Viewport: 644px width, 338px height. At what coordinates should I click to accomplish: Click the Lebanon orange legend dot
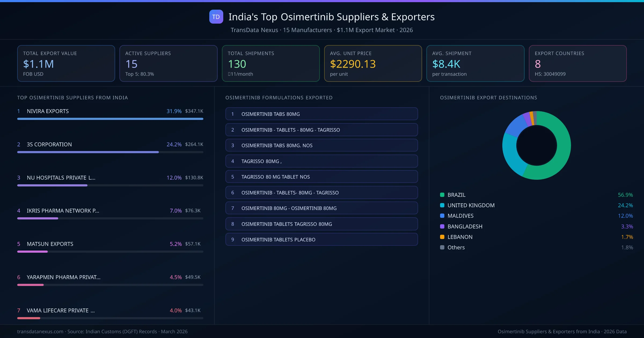(x=442, y=237)
